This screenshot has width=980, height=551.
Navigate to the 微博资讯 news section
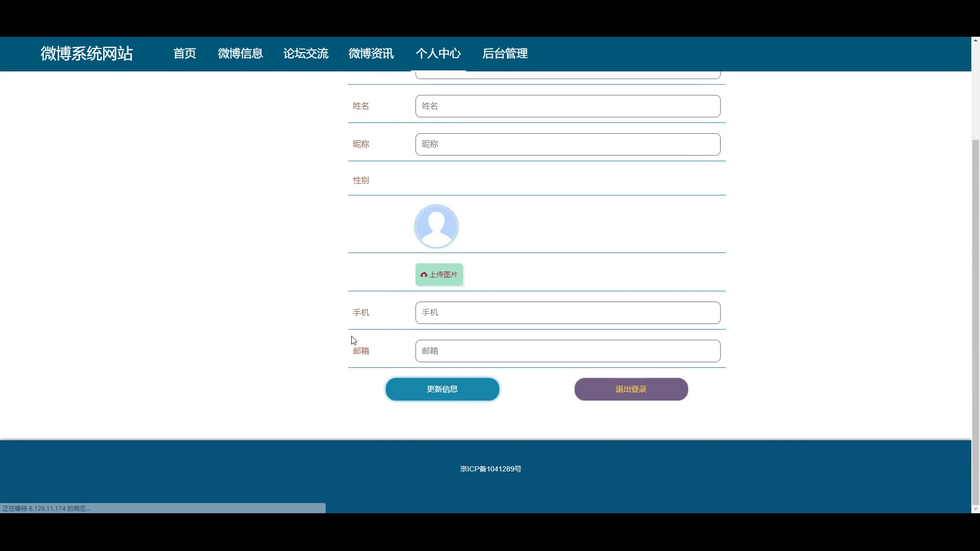pos(371,54)
